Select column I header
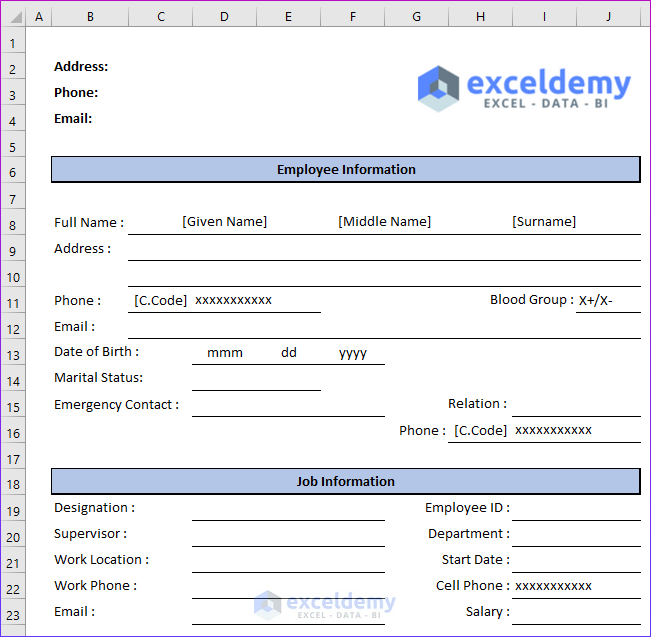Screen dimensions: 651x637 pyautogui.click(x=544, y=17)
